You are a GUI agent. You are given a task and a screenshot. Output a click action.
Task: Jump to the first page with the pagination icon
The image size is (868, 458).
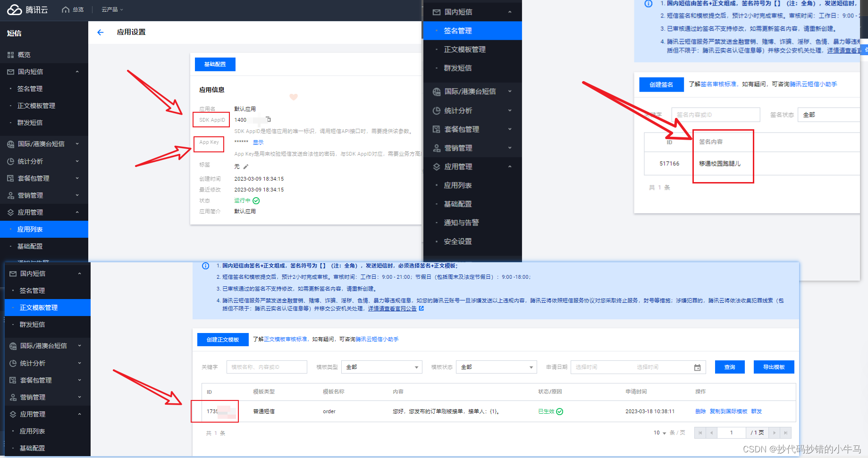[x=700, y=433]
